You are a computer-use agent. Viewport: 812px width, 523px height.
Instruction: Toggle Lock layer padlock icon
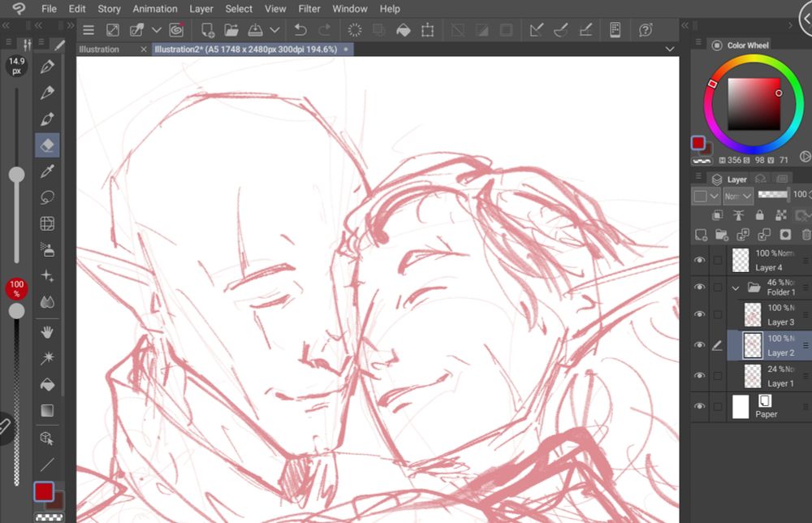760,215
